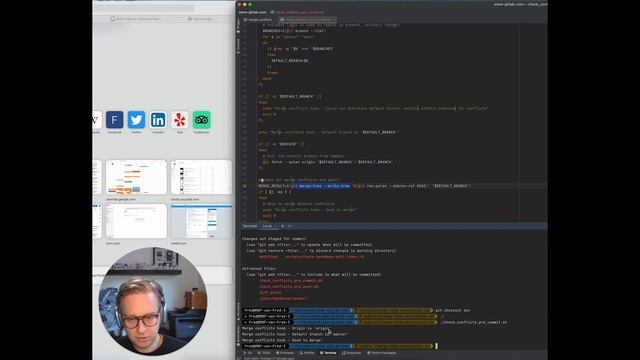
Task: Click the presenter's circular webcam overlay
Action: [153, 301]
